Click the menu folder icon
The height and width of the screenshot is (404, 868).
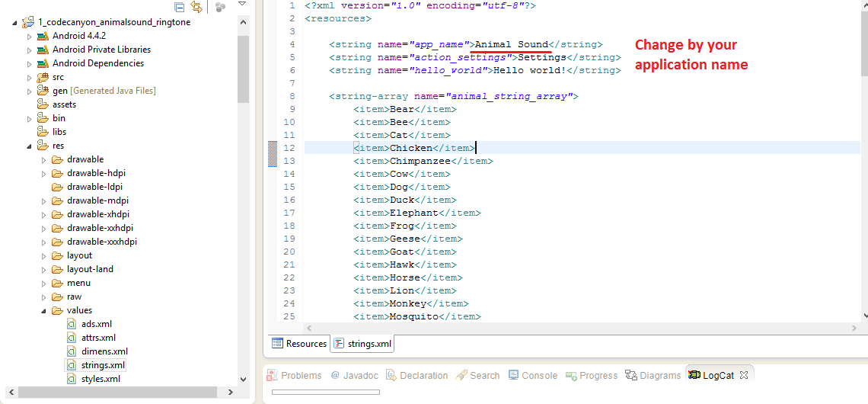tap(58, 284)
